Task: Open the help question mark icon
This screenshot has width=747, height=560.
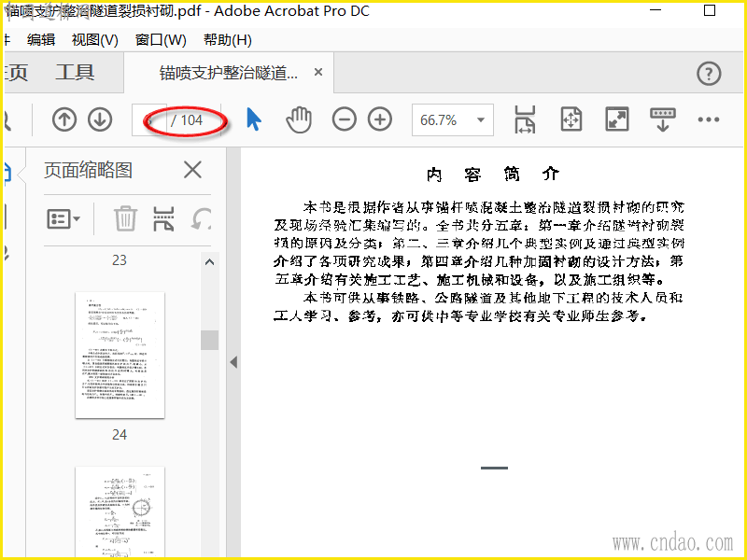Action: click(x=709, y=74)
